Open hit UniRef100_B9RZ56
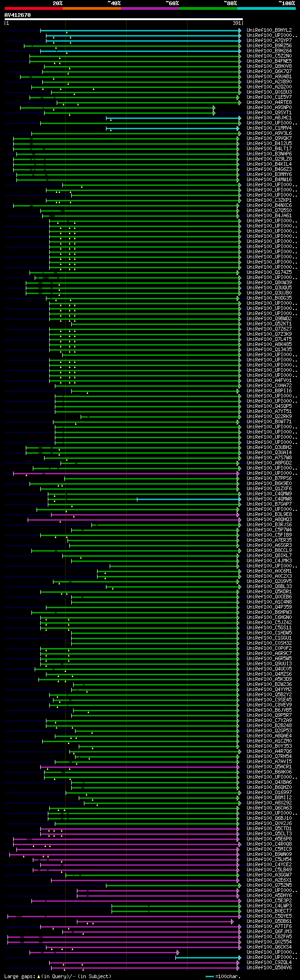 [x=269, y=46]
